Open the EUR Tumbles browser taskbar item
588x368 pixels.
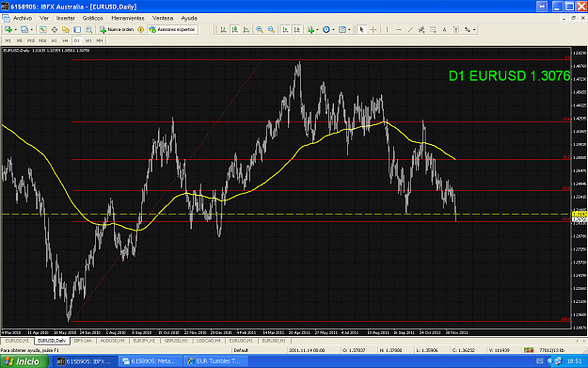[215, 361]
